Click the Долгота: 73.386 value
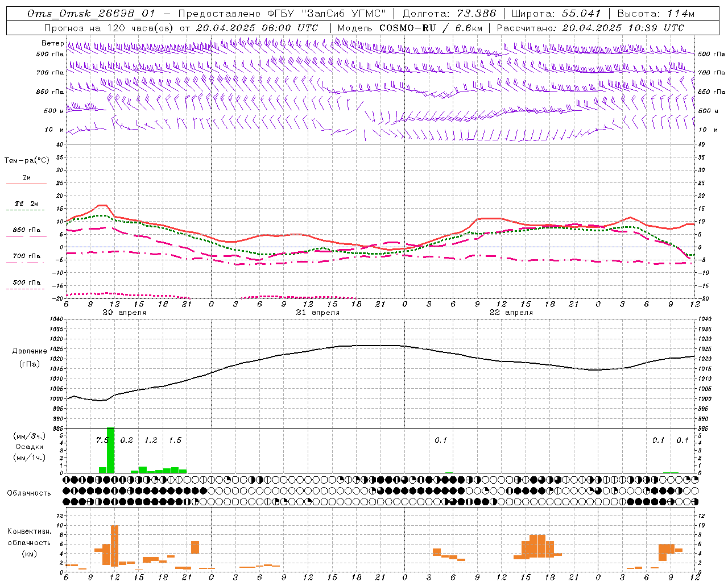Image resolution: width=728 pixels, height=582 pixels. pos(449,14)
